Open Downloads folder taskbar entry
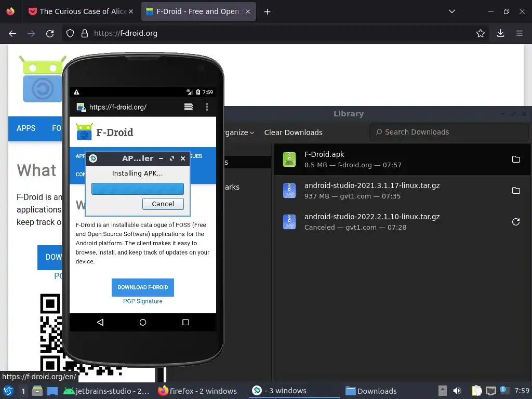 (x=371, y=391)
